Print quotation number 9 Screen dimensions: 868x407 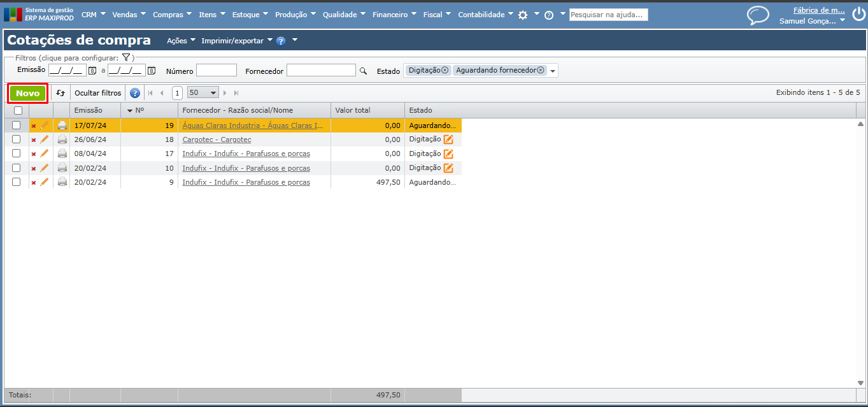62,182
